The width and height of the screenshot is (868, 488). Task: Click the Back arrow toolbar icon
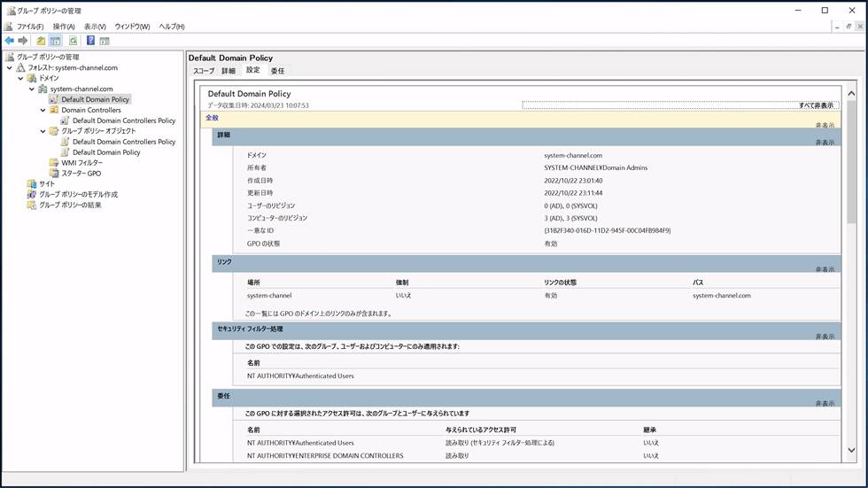point(10,41)
